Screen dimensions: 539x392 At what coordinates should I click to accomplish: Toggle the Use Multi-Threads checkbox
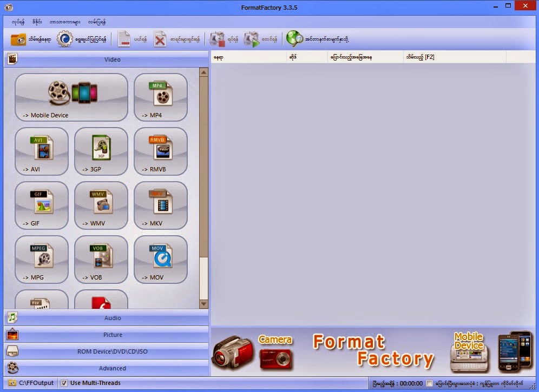pyautogui.click(x=64, y=383)
